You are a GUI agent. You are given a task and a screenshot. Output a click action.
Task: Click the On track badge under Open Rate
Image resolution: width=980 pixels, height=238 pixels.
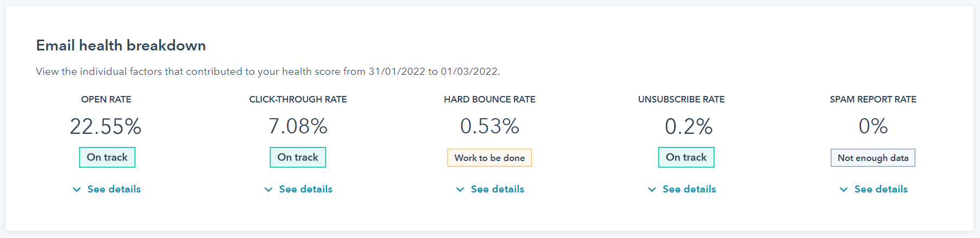pos(107,157)
